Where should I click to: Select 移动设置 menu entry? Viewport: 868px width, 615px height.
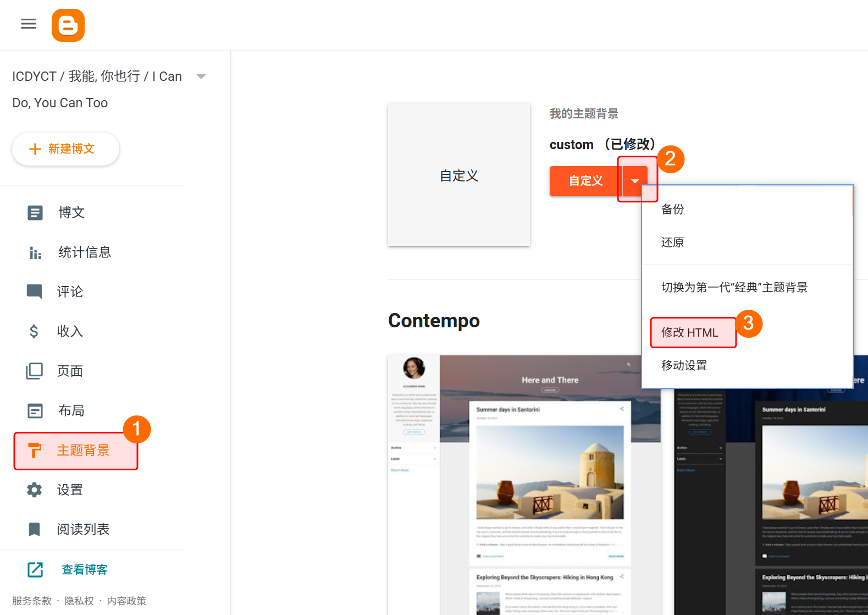pyautogui.click(x=684, y=365)
